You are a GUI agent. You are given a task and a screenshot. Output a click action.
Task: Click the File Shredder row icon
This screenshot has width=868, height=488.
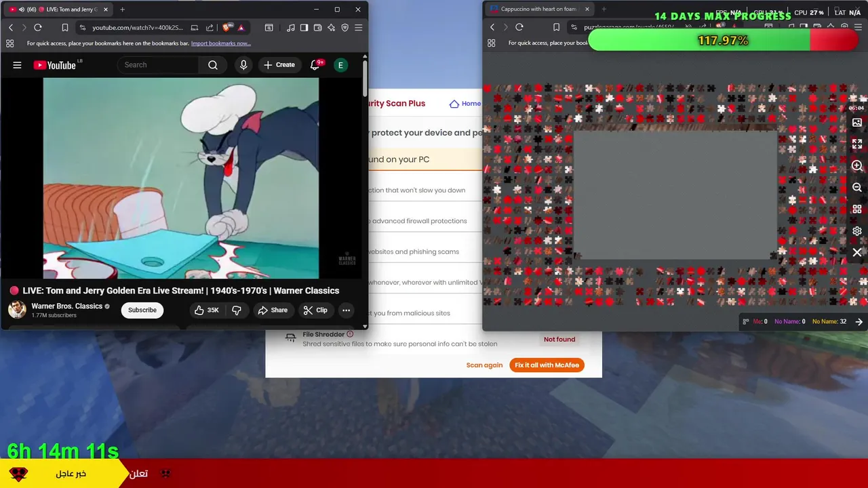pos(290,338)
